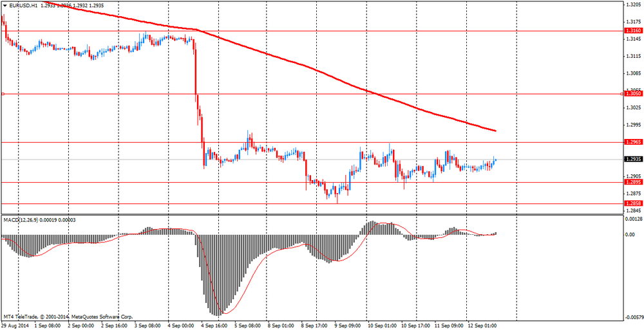Click the 4 Sep 16:00 time label
Image resolution: width=644 pixels, height=330 pixels.
[x=215, y=326]
